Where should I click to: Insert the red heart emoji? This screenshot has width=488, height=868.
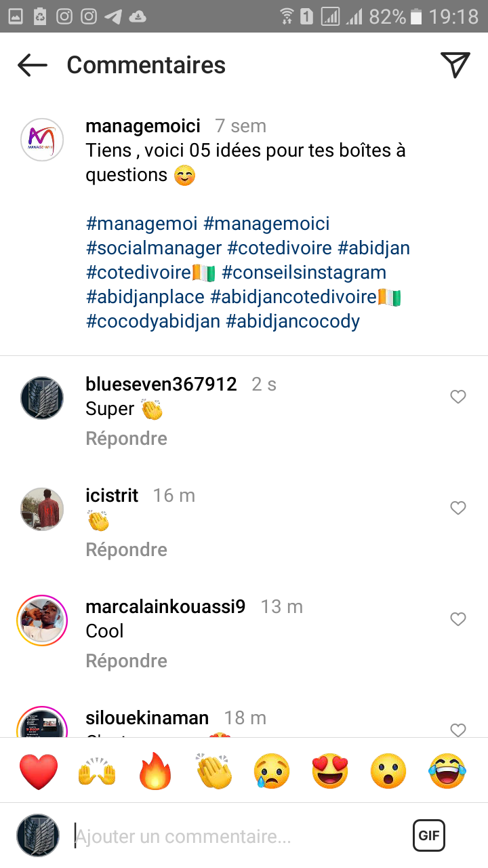(39, 772)
